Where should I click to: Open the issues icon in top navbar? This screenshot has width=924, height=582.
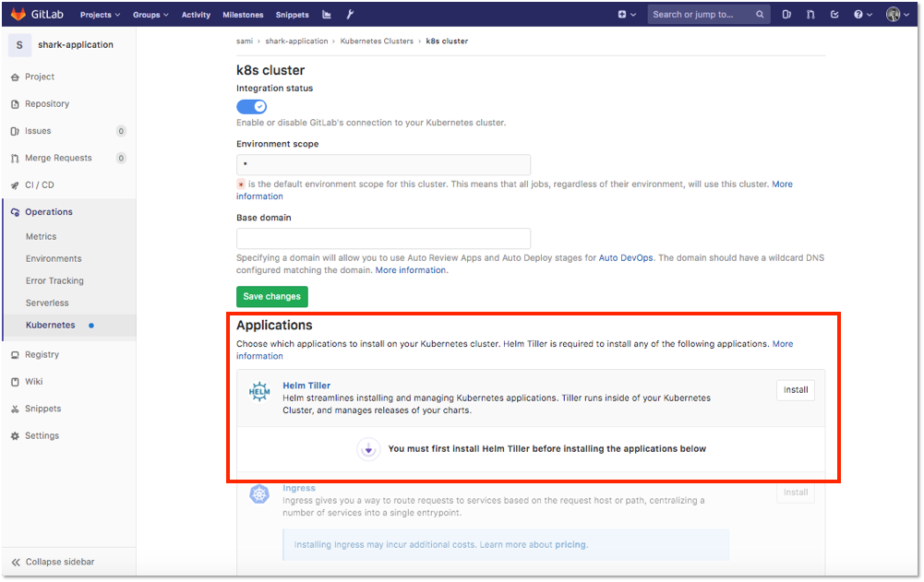786,15
